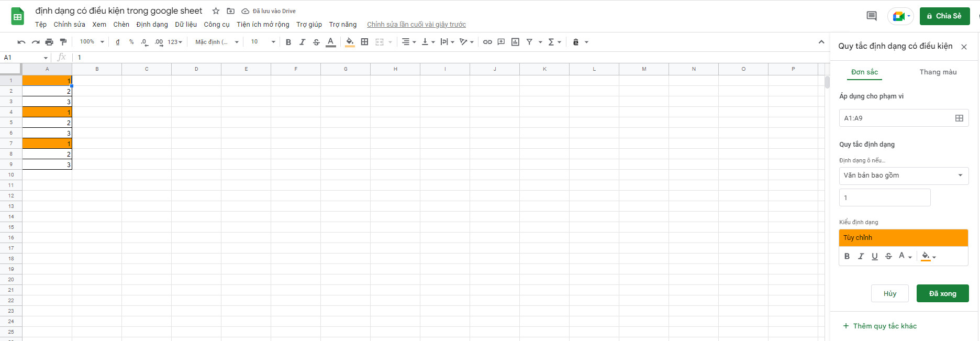Screen dimensions: 980x341
Task: Open comment history
Action: coord(872,16)
